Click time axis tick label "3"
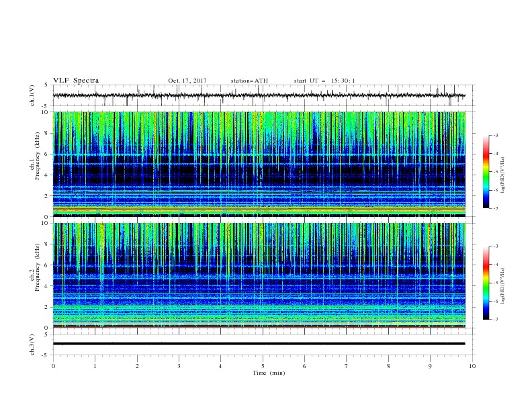Image resolution: width=532 pixels, height=411 pixels. click(179, 366)
